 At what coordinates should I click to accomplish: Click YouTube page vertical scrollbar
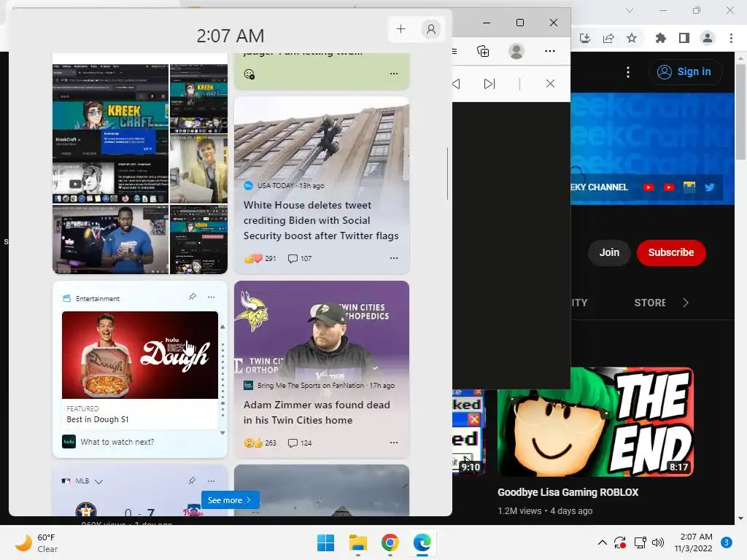click(x=740, y=112)
